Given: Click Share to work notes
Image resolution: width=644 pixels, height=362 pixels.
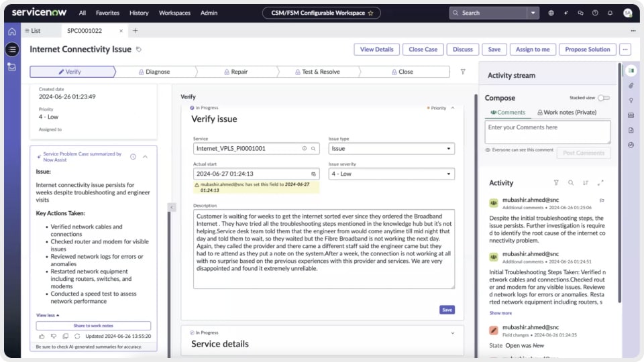Looking at the screenshot, I should point(93,326).
